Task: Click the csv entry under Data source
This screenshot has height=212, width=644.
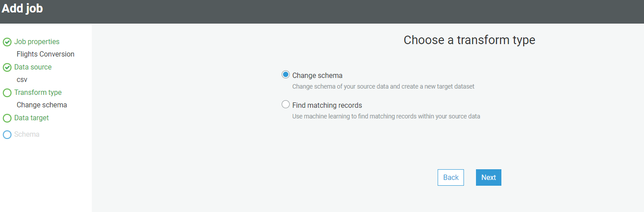Action: (22, 80)
